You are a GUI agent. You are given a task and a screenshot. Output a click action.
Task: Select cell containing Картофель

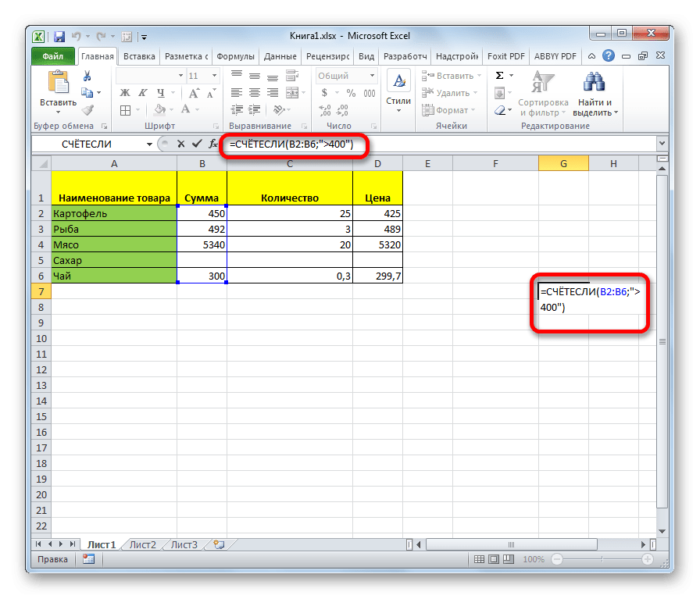[114, 213]
